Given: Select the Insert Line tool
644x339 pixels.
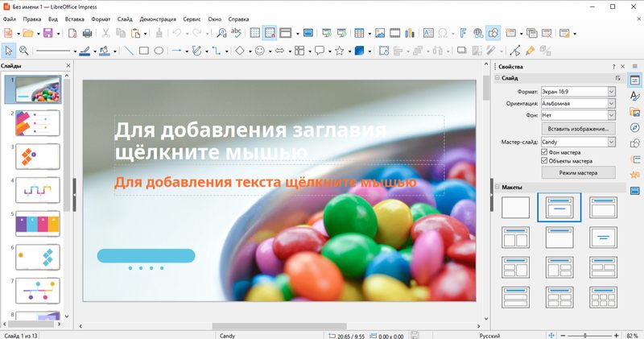Looking at the screenshot, I should tap(129, 51).
